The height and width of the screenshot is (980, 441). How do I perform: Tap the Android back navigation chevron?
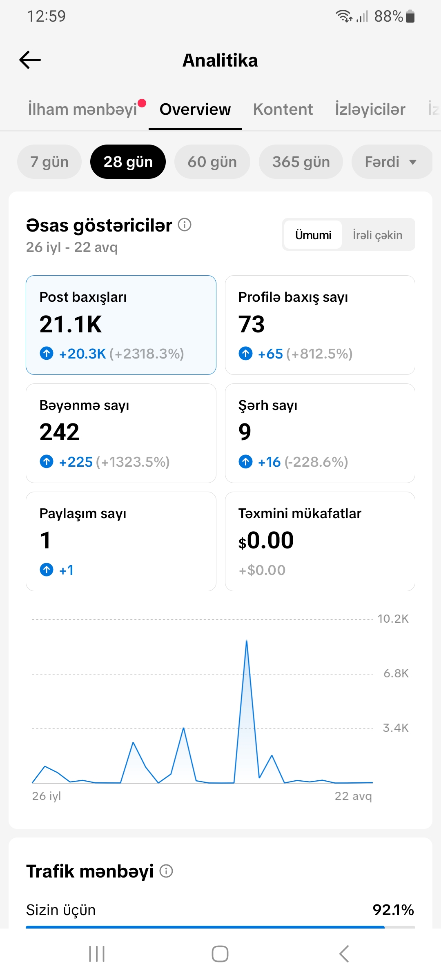[x=344, y=954]
